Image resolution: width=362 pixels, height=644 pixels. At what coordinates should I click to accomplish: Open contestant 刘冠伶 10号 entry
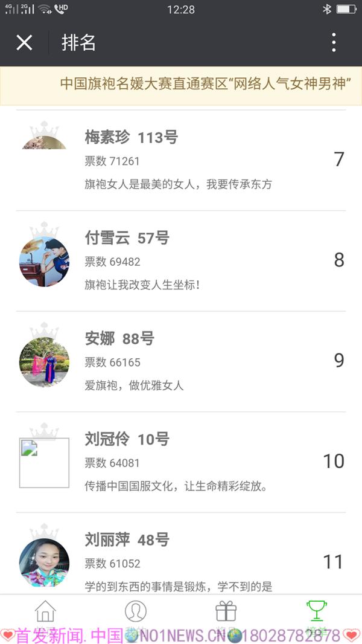pos(181,462)
